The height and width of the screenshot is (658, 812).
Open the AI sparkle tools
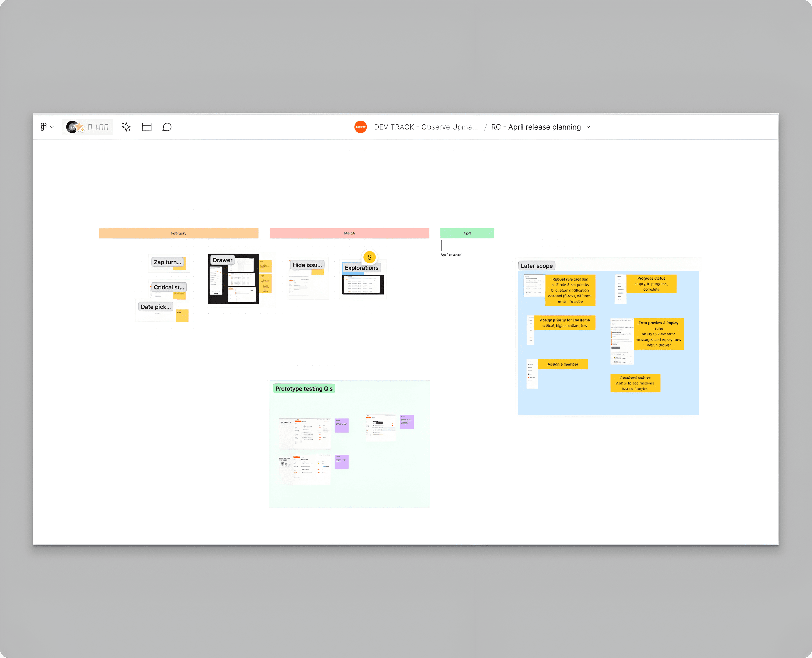pos(126,127)
